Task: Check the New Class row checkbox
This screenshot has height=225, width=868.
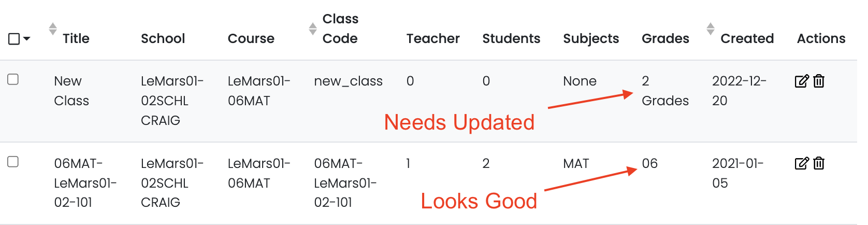Action: 13,79
